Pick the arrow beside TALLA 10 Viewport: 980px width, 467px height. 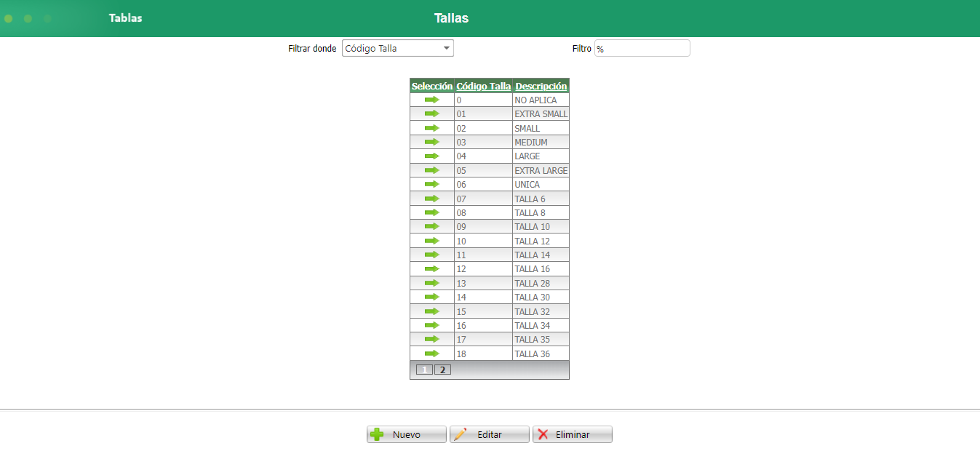tap(432, 226)
